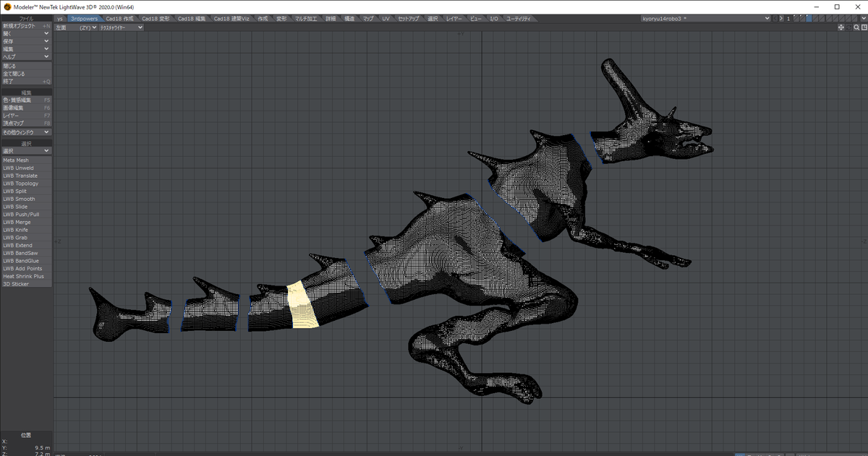The image size is (868, 456).
Task: Open the テクスチャワイヤー display mode dropdown
Action: point(121,27)
